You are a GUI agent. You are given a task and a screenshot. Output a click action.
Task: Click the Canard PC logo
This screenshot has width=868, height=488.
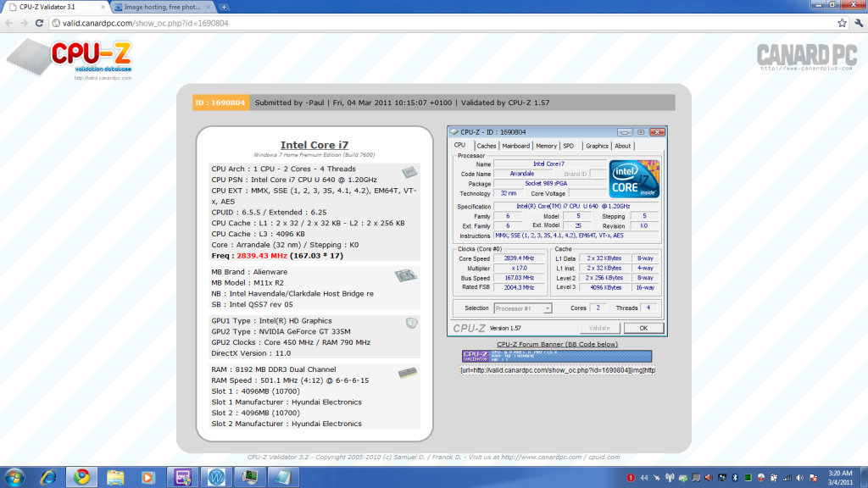tap(807, 57)
